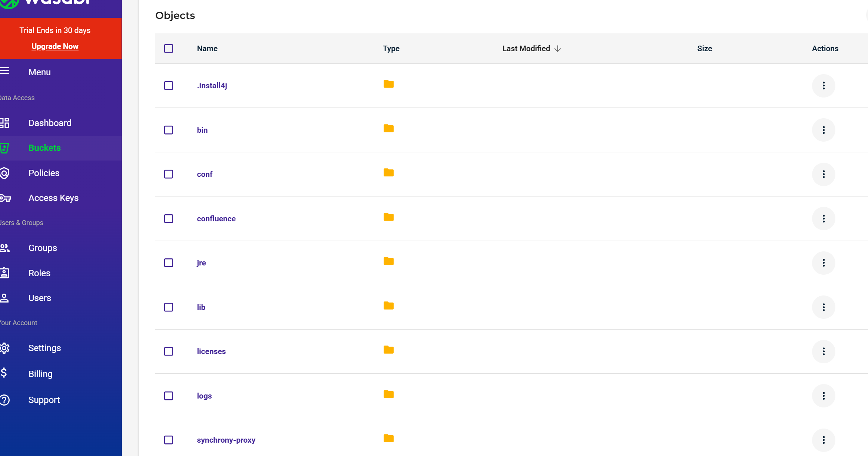Click the Upgrade Now link
Screen dimensions: 868x456
coord(55,46)
